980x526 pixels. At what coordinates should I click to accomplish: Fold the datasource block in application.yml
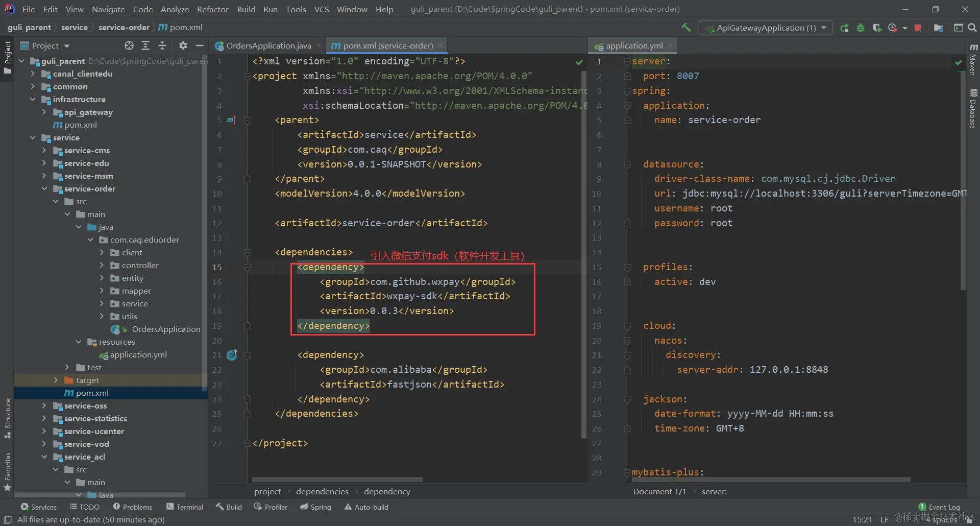(627, 164)
